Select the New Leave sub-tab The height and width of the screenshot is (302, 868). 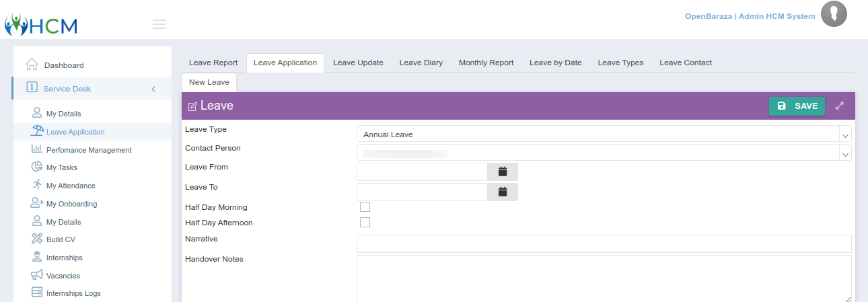tap(209, 82)
